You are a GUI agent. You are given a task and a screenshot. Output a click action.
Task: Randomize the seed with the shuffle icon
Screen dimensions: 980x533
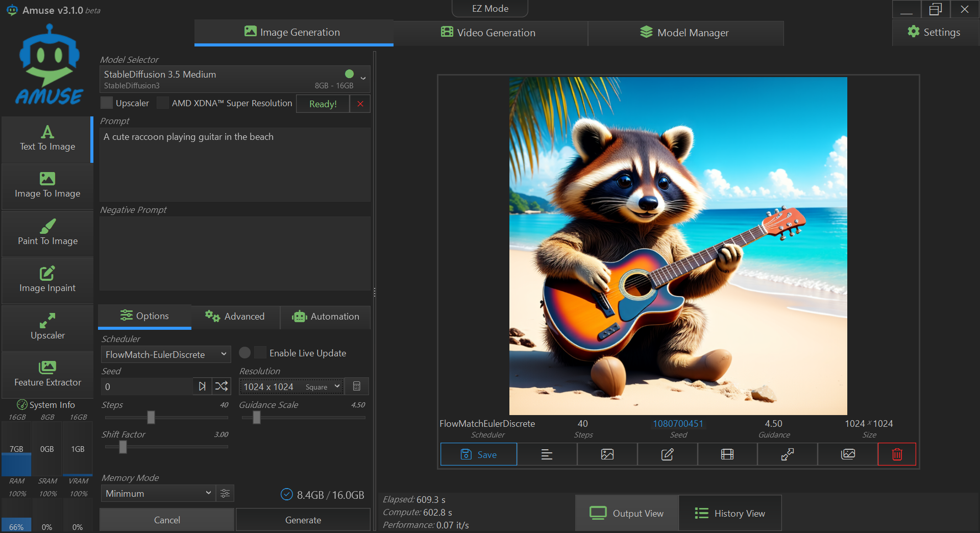(x=222, y=386)
